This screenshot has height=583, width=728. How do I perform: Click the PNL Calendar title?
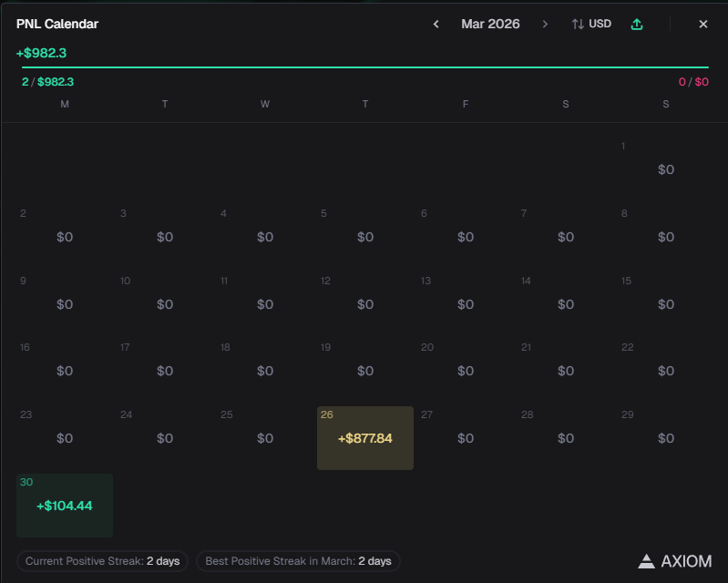coord(57,24)
